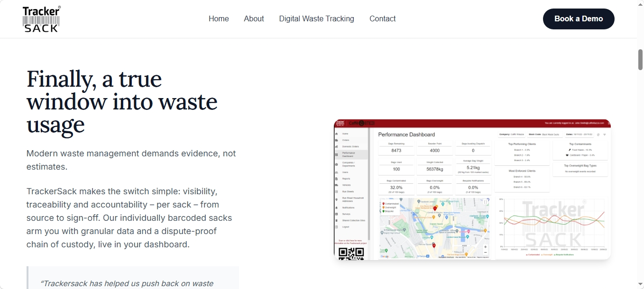Click the Average Bag Weight 5.21kg card
Screen dimensions: 644x289
(x=473, y=166)
